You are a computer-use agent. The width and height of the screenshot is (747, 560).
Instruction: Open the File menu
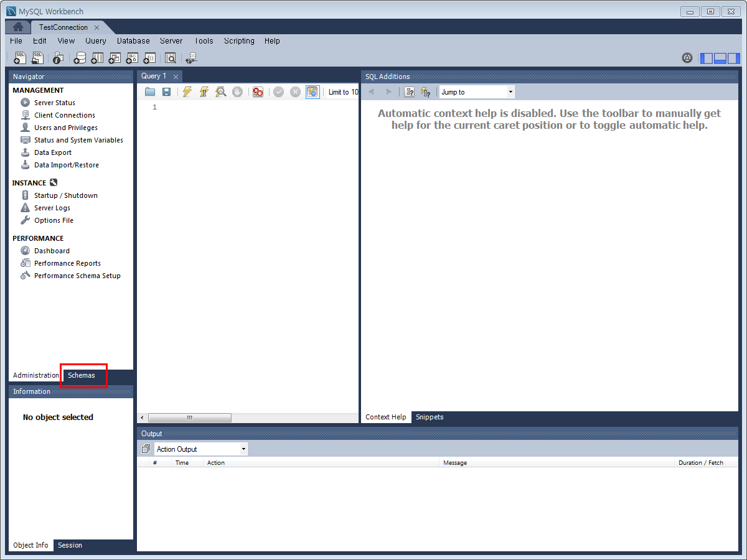click(16, 41)
